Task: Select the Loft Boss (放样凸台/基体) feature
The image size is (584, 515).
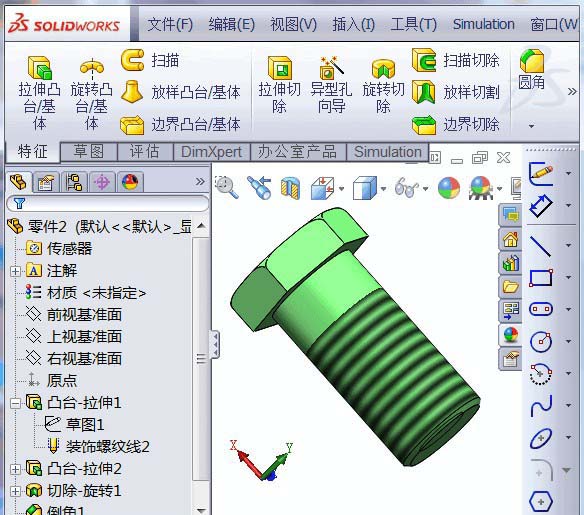Action: point(180,92)
